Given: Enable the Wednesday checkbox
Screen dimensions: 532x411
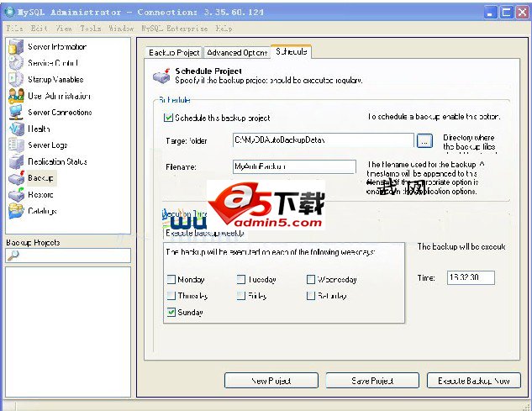Looking at the screenshot, I should pos(311,279).
